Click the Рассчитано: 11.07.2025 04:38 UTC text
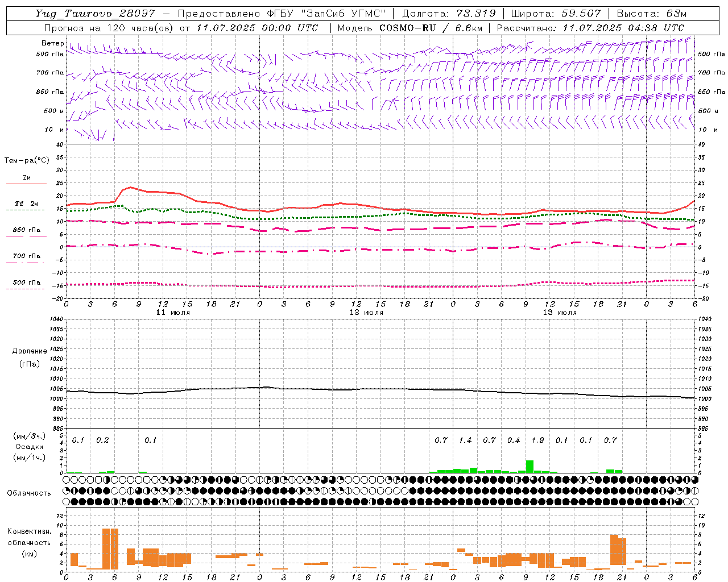 [x=590, y=28]
